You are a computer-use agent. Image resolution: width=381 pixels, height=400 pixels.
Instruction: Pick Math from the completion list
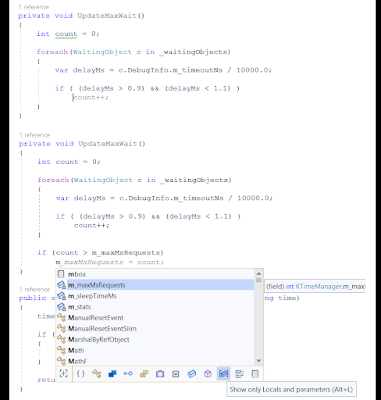(x=155, y=350)
